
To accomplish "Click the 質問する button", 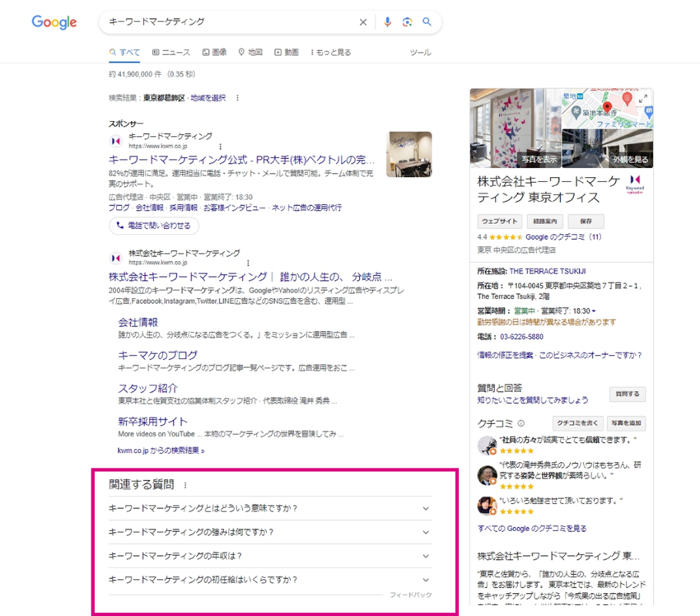I will 628,394.
